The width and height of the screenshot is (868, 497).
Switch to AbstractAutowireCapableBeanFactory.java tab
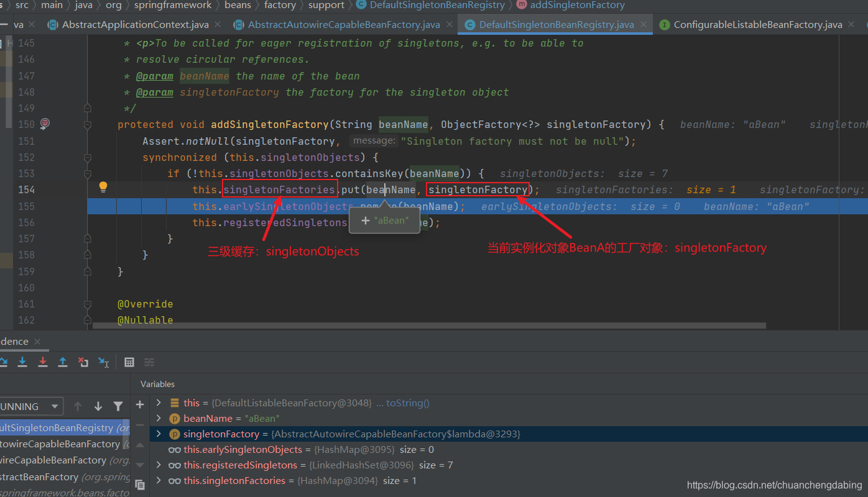tap(344, 25)
